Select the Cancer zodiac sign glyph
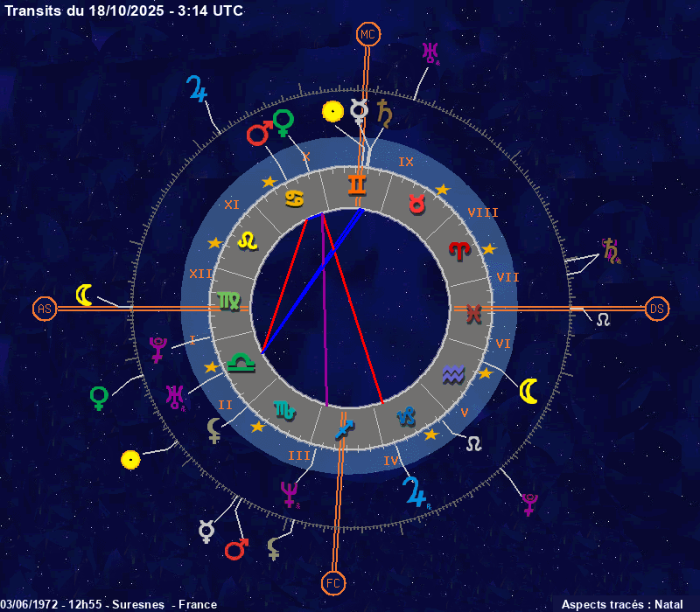This screenshot has height=612, width=700. (x=294, y=198)
